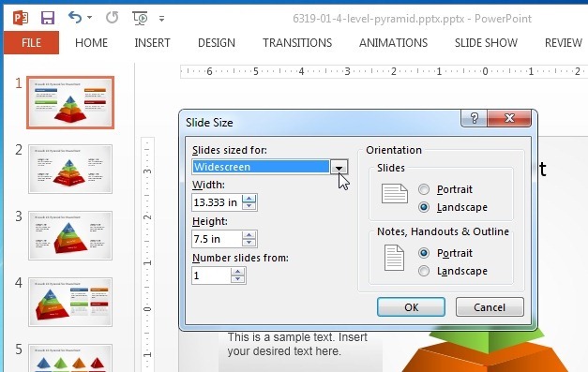Click the PowerPoint application icon

(21, 18)
